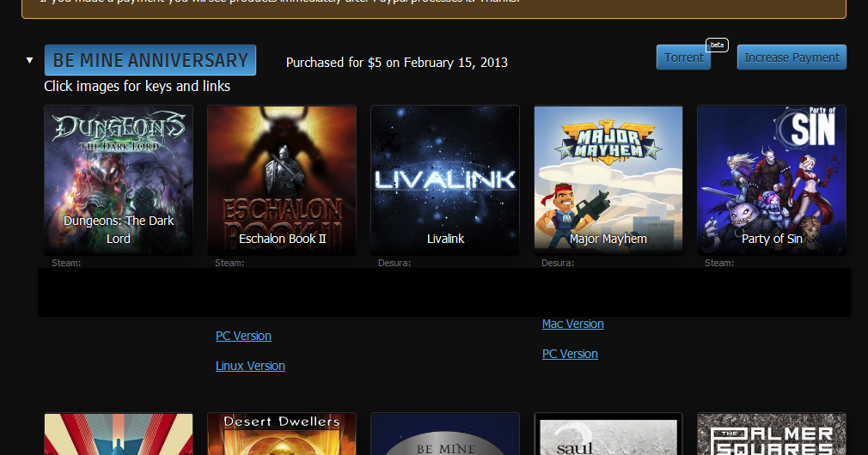This screenshot has width=868, height=455.
Task: Follow Linux Version link under Eschalon Book II
Action: pyautogui.click(x=250, y=366)
